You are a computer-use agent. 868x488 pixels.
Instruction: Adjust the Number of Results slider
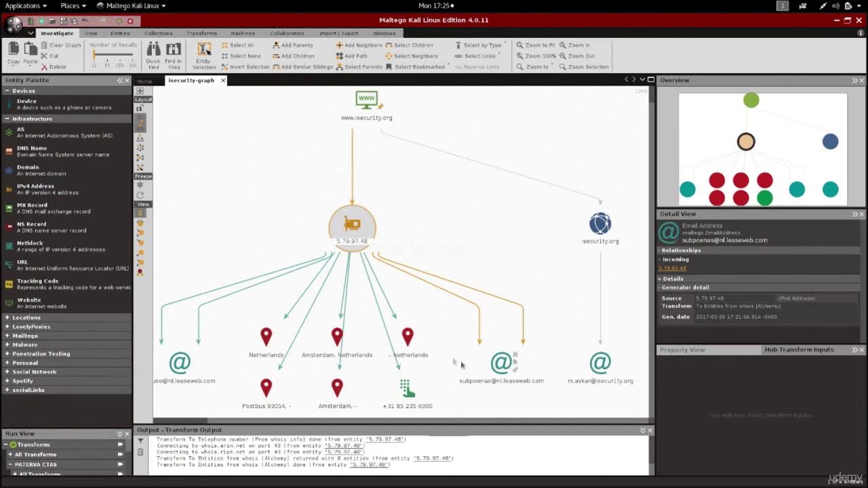click(113, 56)
